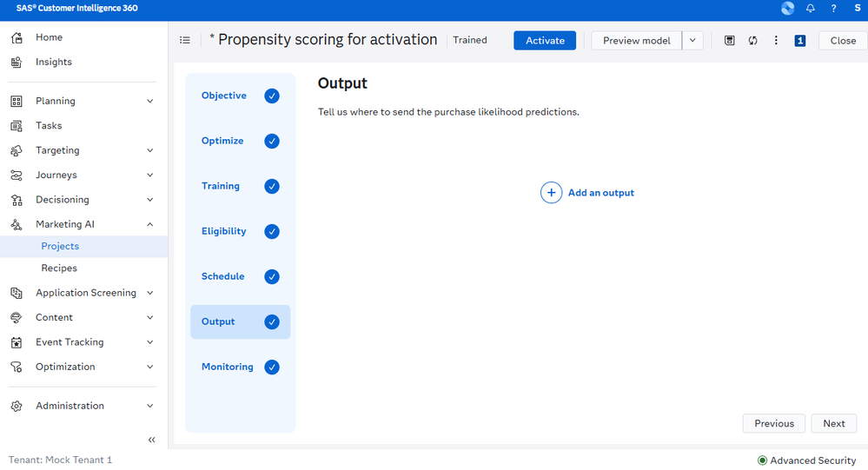The height and width of the screenshot is (470, 868).
Task: Click the Event Tracking calendar icon
Action: (17, 342)
